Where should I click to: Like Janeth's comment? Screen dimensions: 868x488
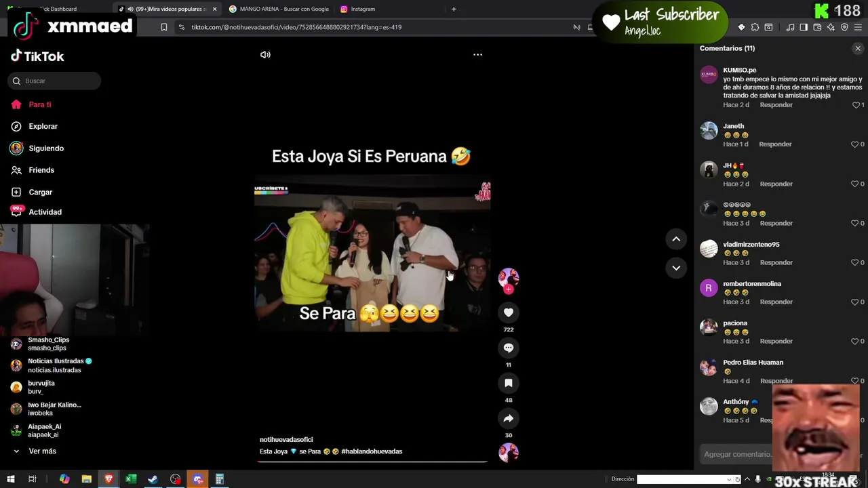[x=855, y=144]
